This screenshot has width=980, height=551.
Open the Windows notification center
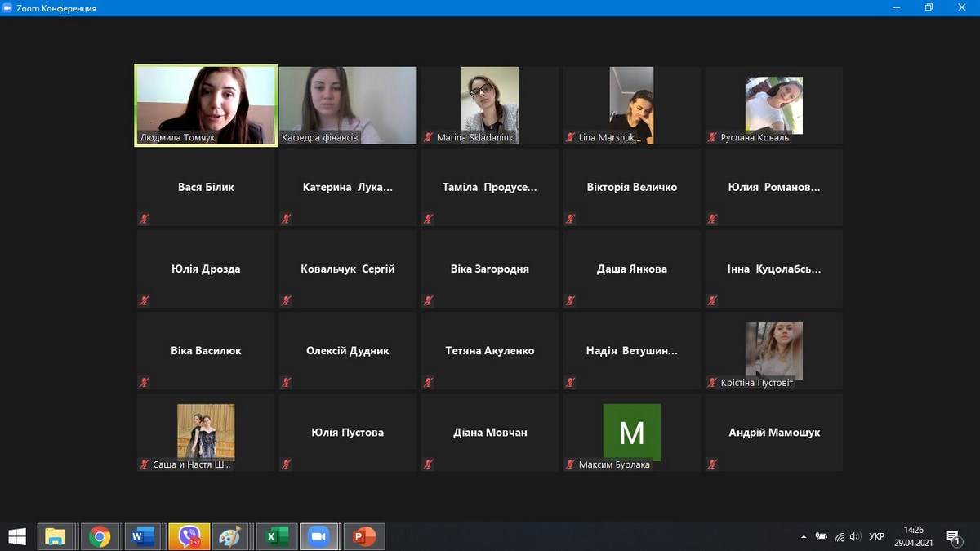pos(952,536)
